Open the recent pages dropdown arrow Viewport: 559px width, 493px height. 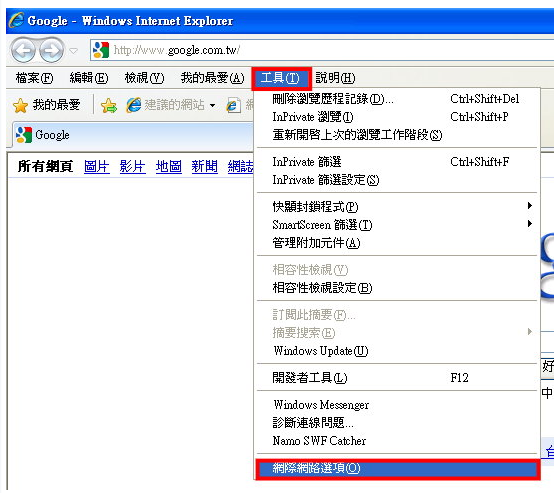[x=73, y=51]
